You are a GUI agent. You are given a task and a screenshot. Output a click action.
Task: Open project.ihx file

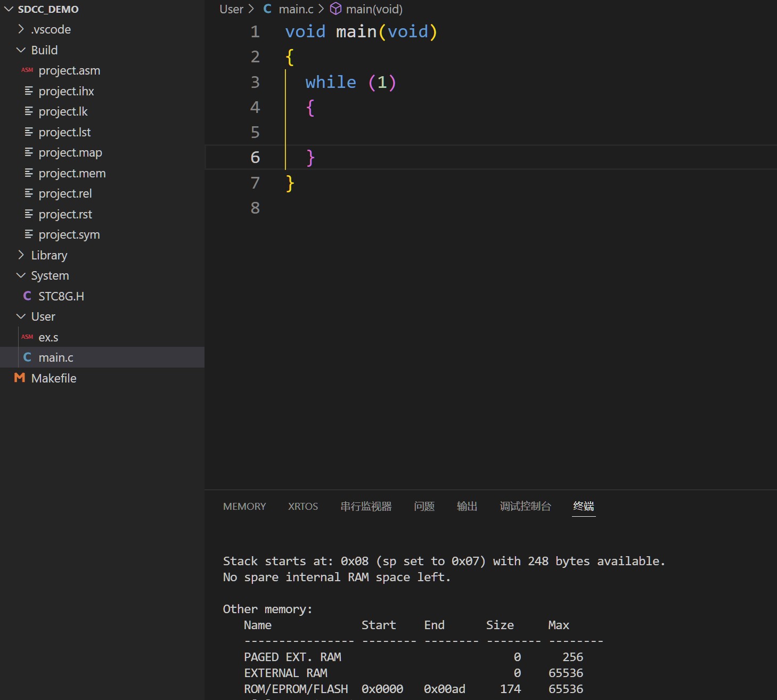(66, 91)
